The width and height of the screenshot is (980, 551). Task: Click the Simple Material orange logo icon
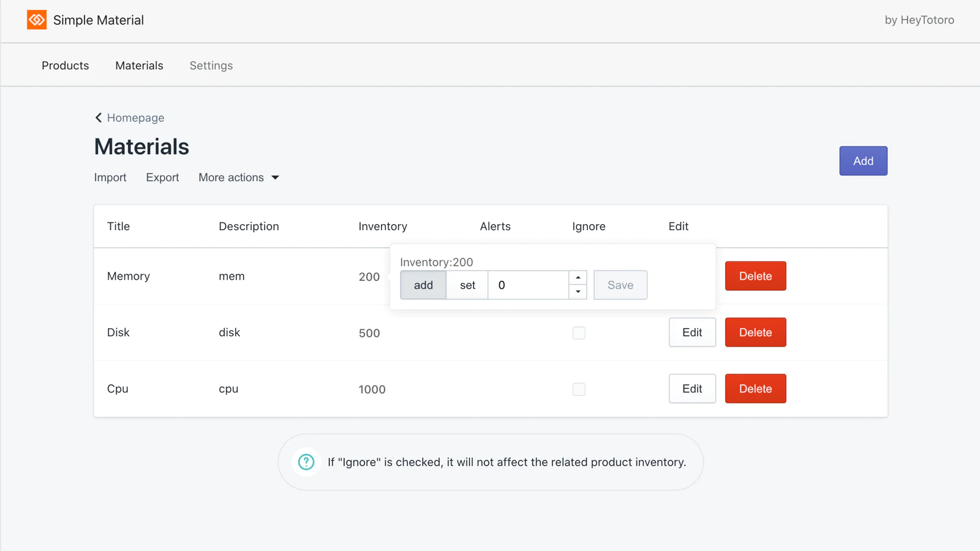pos(37,20)
